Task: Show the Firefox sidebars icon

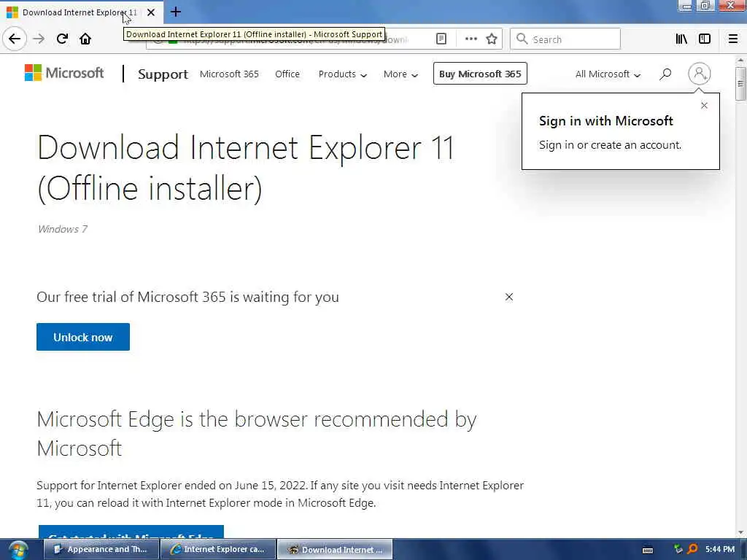Action: pos(705,39)
